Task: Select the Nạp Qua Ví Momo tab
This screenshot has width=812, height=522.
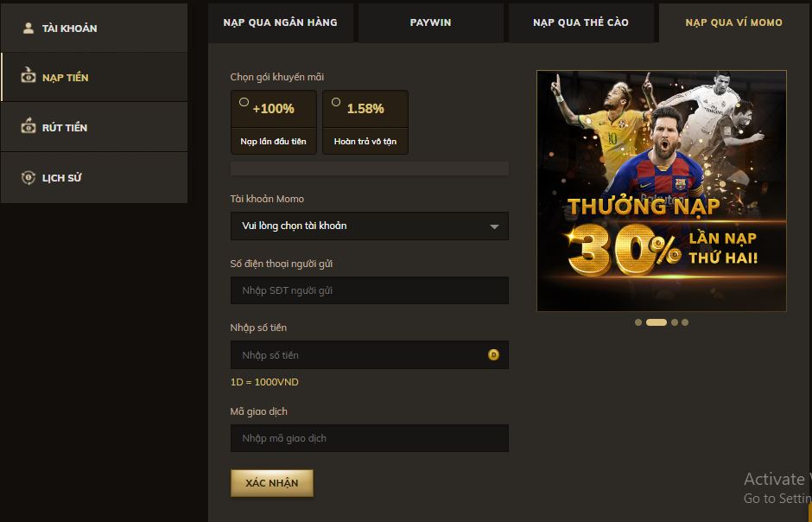Action: pyautogui.click(x=733, y=22)
